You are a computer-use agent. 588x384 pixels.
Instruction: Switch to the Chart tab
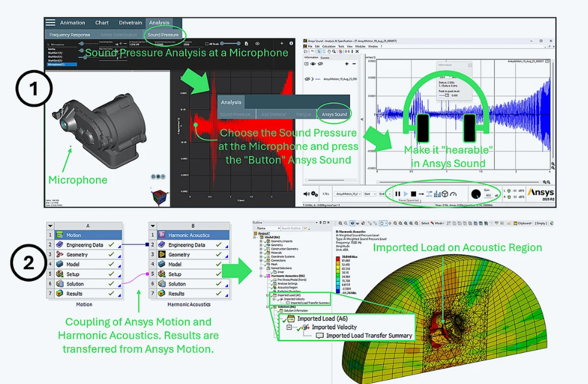[x=101, y=23]
